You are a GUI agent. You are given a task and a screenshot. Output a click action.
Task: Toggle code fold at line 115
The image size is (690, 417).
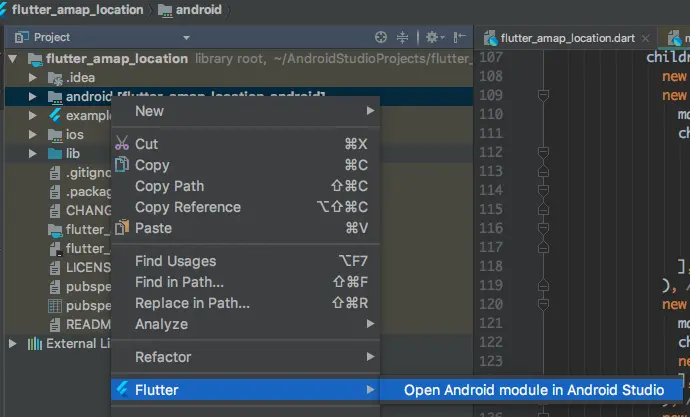pyautogui.click(x=543, y=209)
